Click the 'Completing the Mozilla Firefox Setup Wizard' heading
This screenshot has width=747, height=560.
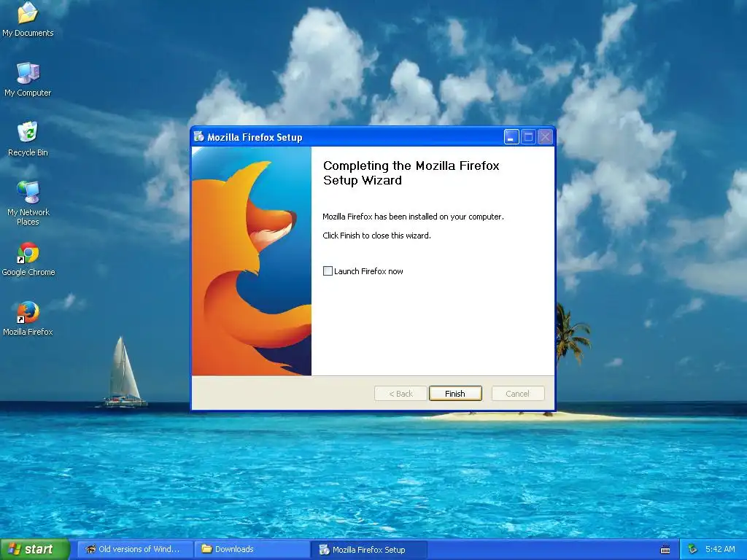(411, 173)
